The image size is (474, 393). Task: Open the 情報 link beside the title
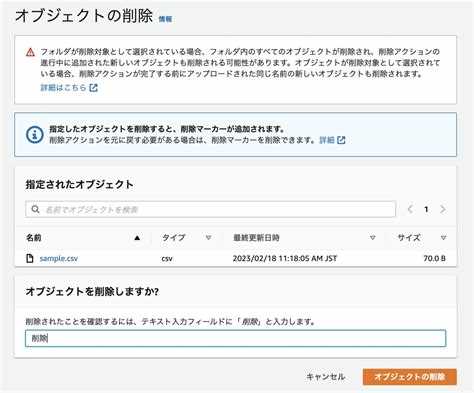click(165, 19)
